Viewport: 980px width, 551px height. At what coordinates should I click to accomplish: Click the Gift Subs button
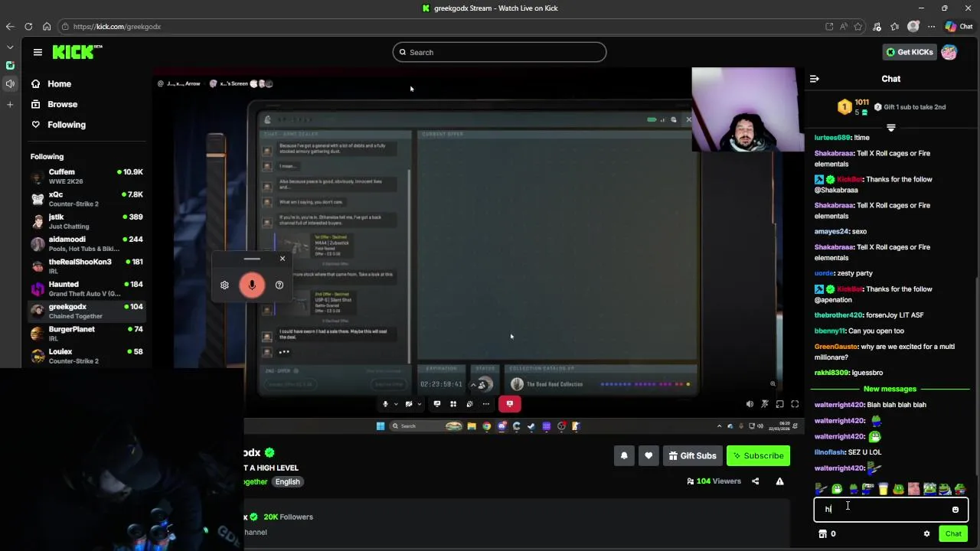click(692, 456)
